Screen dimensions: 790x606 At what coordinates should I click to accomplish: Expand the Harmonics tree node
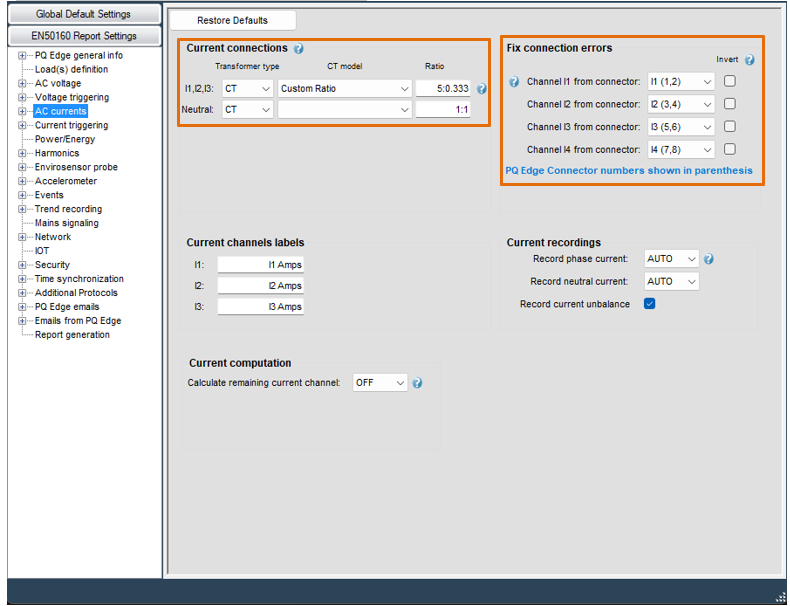click(22, 153)
